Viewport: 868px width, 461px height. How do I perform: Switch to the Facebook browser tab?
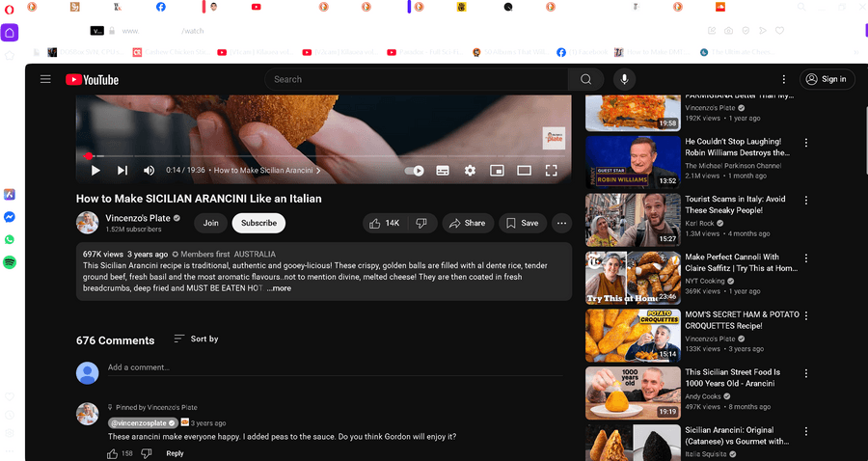tap(160, 7)
